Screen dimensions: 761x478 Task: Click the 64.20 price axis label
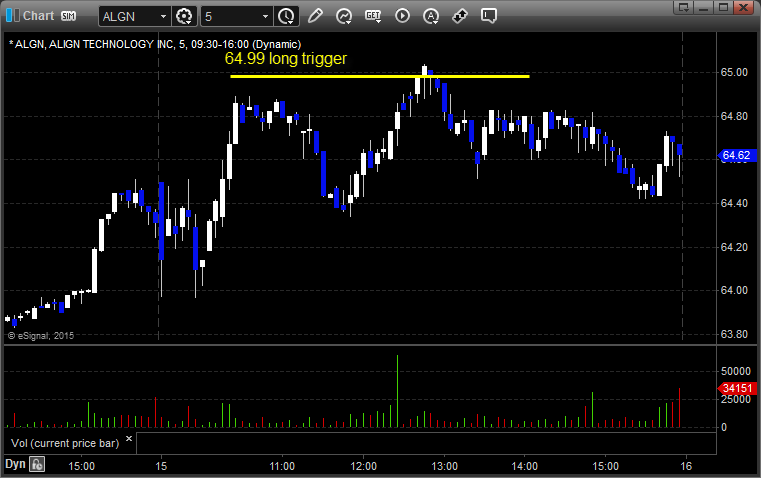pos(734,247)
